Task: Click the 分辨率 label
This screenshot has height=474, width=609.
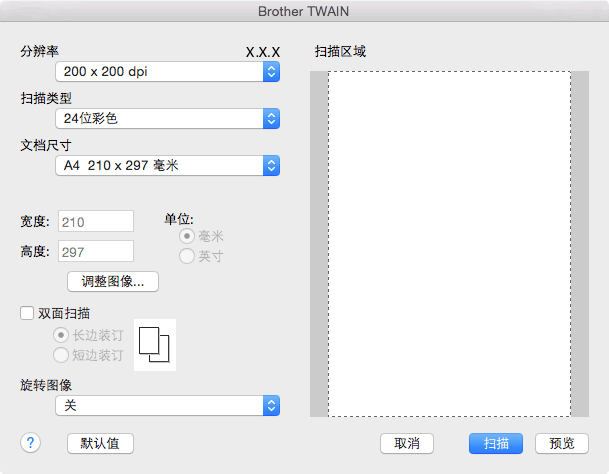Action: [40, 51]
